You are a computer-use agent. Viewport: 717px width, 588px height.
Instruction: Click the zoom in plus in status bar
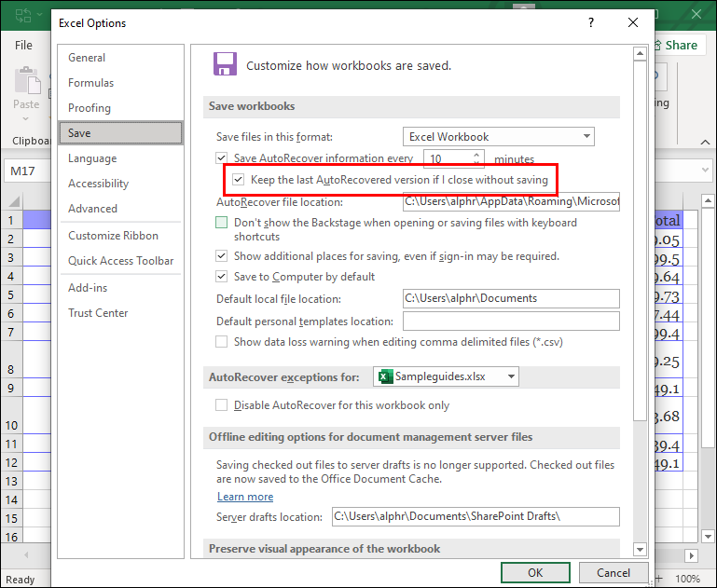tap(659, 579)
